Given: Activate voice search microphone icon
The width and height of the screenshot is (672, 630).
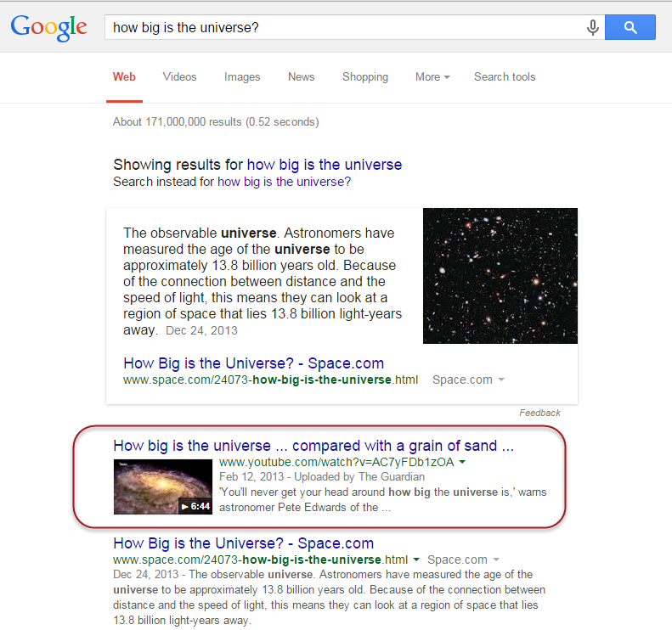Looking at the screenshot, I should point(592,27).
